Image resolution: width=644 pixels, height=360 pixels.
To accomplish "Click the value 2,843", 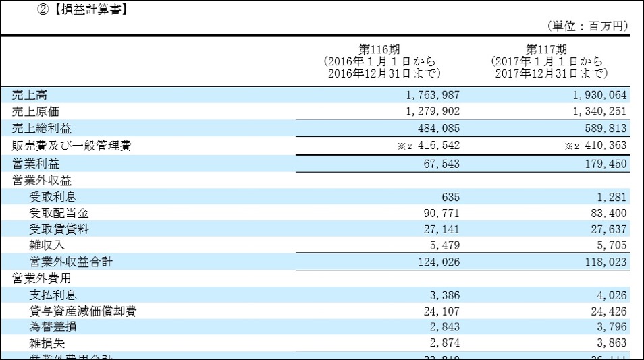I will click(x=444, y=327).
